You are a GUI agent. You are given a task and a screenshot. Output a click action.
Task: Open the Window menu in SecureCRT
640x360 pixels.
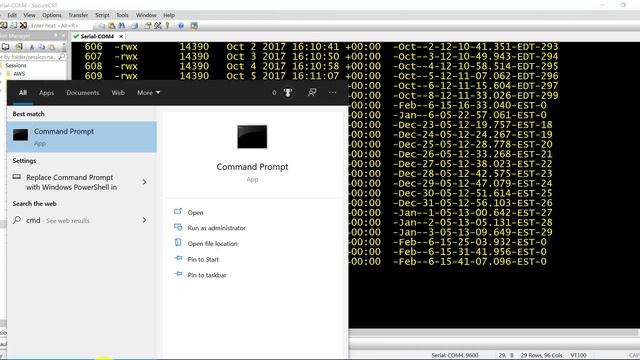pos(146,15)
